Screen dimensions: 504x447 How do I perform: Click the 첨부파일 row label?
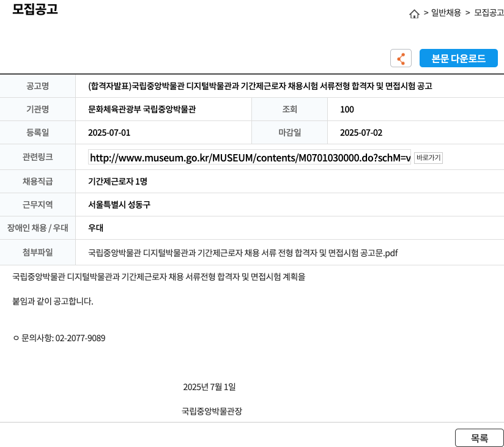point(37,253)
